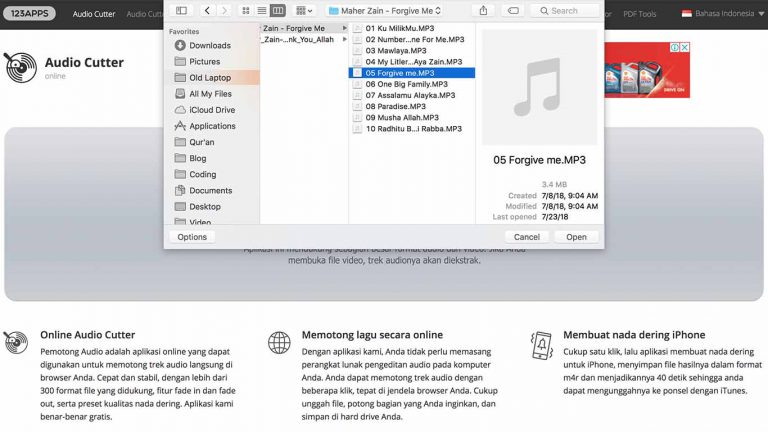
Task: Open the Coding folder in sidebar
Action: (x=202, y=174)
